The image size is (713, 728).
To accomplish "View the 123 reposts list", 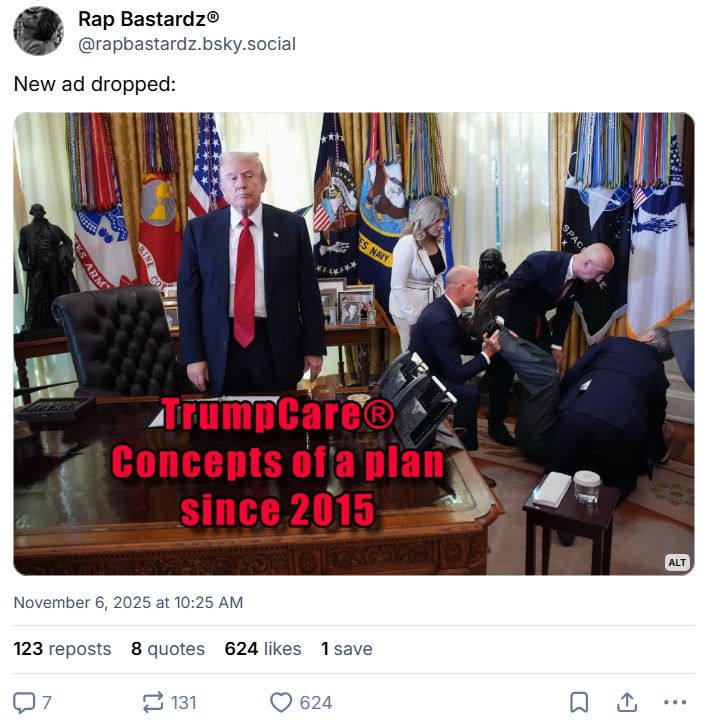I will click(x=62, y=649).
